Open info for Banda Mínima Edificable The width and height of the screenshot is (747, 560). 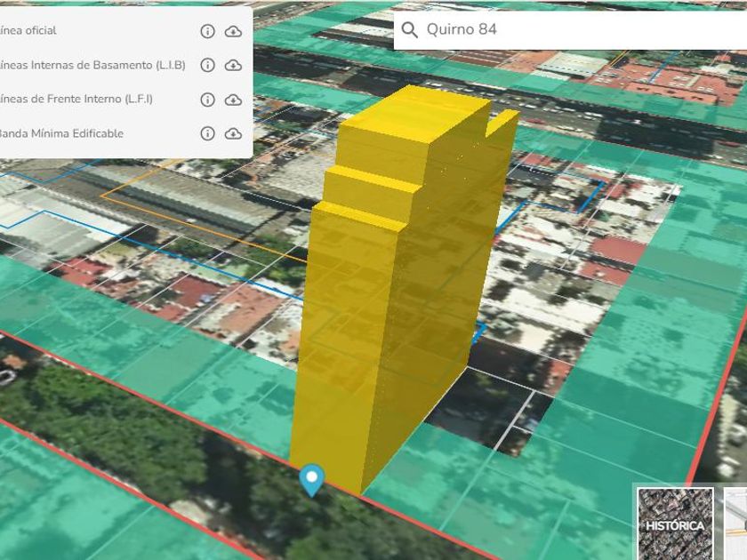[207, 133]
